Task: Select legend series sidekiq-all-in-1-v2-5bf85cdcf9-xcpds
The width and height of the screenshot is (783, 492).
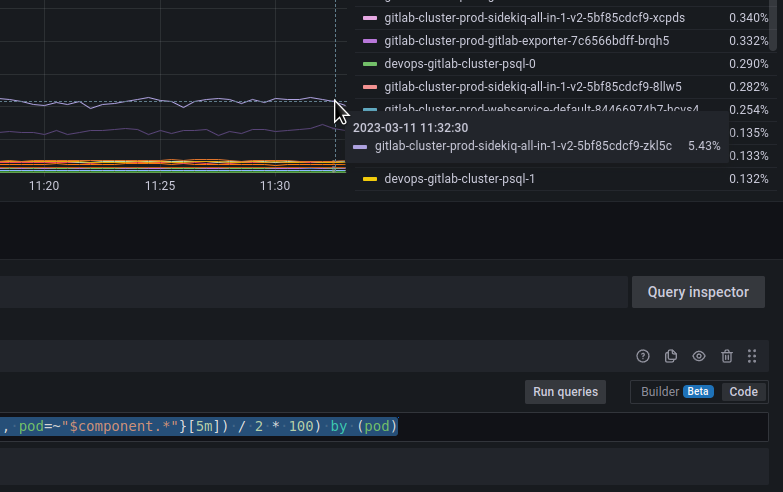Action: tap(534, 18)
